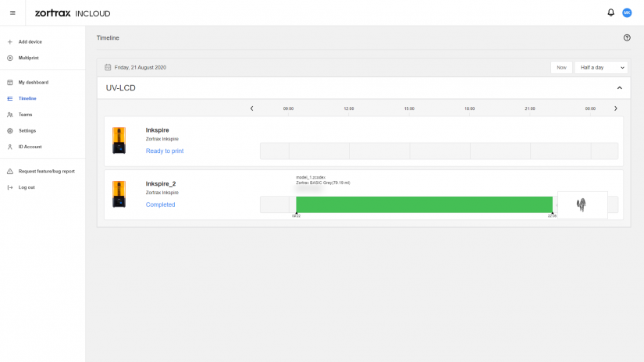Click the Settings gear icon
644x362 pixels.
pos(10,130)
